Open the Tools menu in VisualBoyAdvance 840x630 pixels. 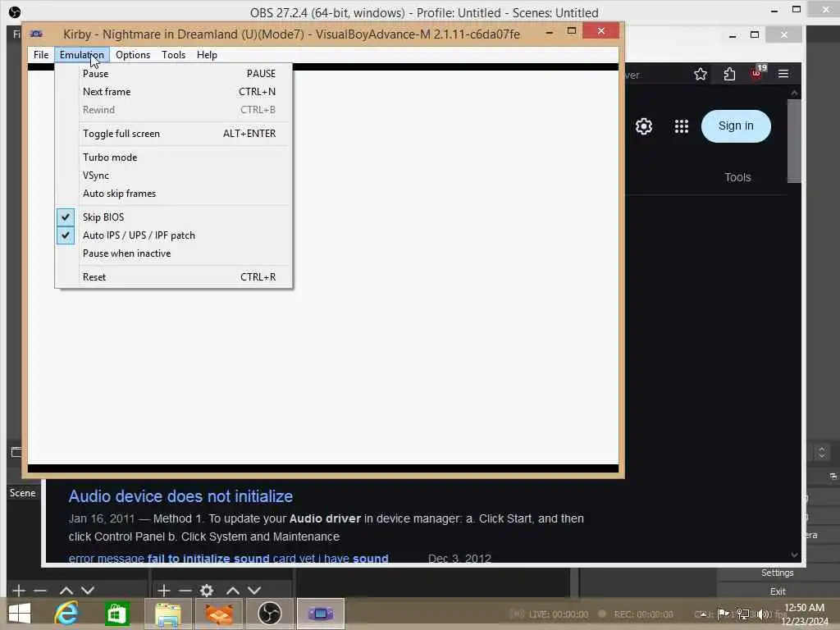tap(174, 55)
